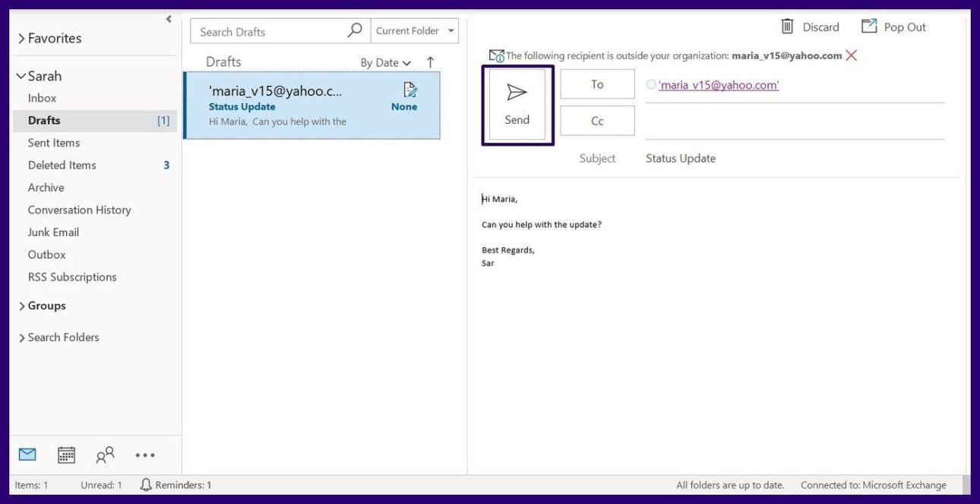The image size is (980, 504).
Task: Dismiss the outside organization recipient warning
Action: tap(852, 55)
